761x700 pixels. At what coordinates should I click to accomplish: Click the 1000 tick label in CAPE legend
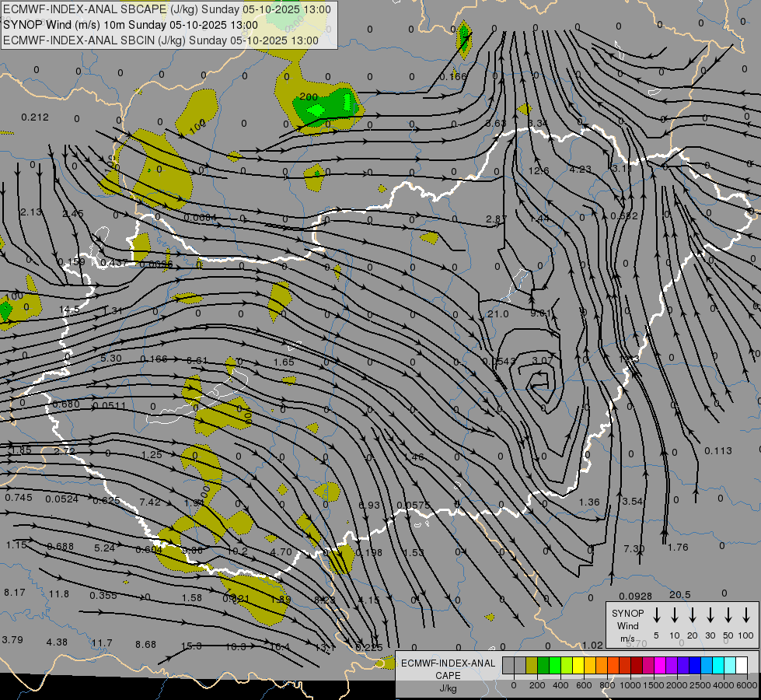pyautogui.click(x=630, y=685)
